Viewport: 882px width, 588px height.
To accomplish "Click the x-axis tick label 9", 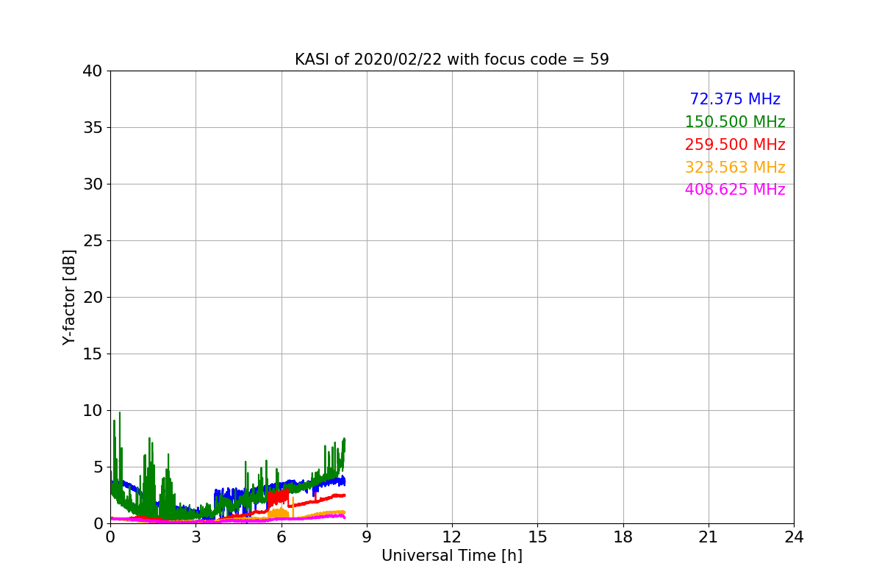I will tap(367, 537).
